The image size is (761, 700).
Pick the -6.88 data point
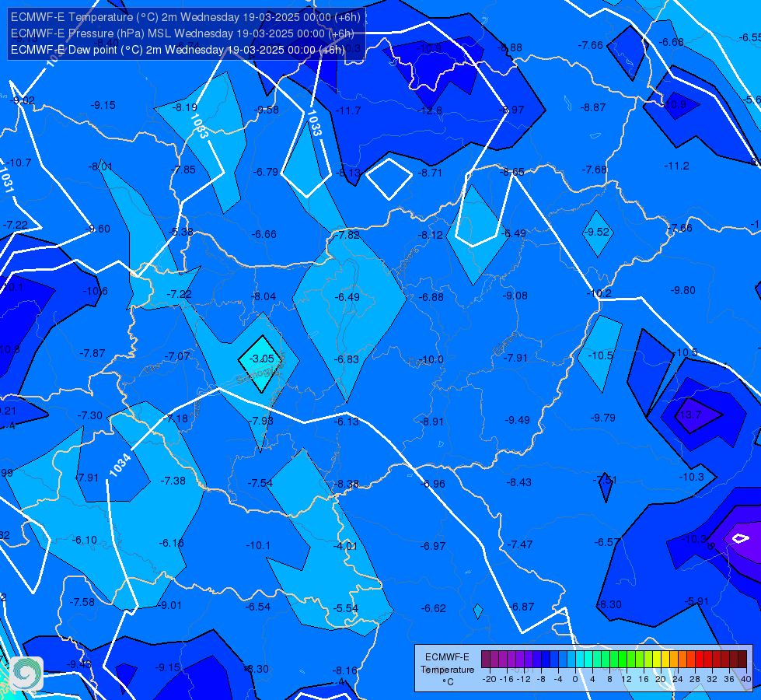tap(431, 297)
